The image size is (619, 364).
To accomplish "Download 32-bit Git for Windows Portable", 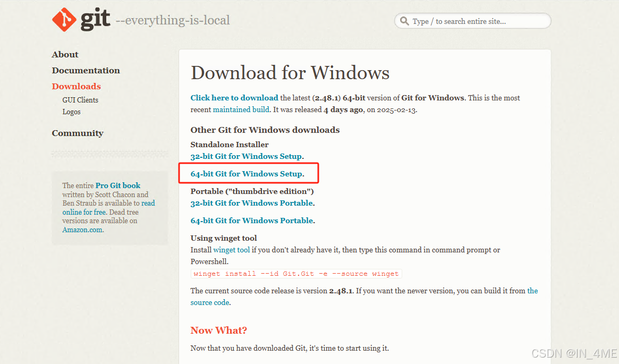I will 252,203.
